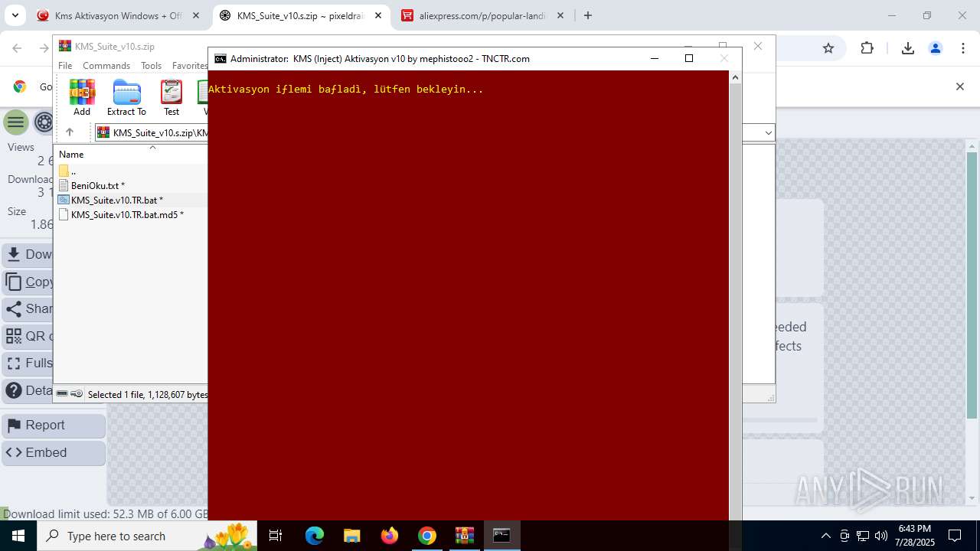Viewport: 980px width, 551px height.
Task: Close the Kms Aktivasyon tab
Action: tap(196, 15)
